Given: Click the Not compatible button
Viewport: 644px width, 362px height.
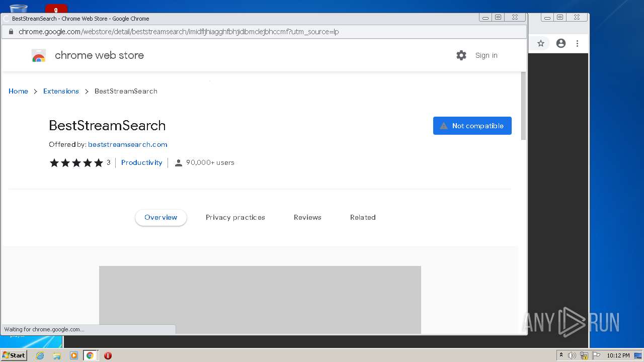Looking at the screenshot, I should pyautogui.click(x=472, y=126).
